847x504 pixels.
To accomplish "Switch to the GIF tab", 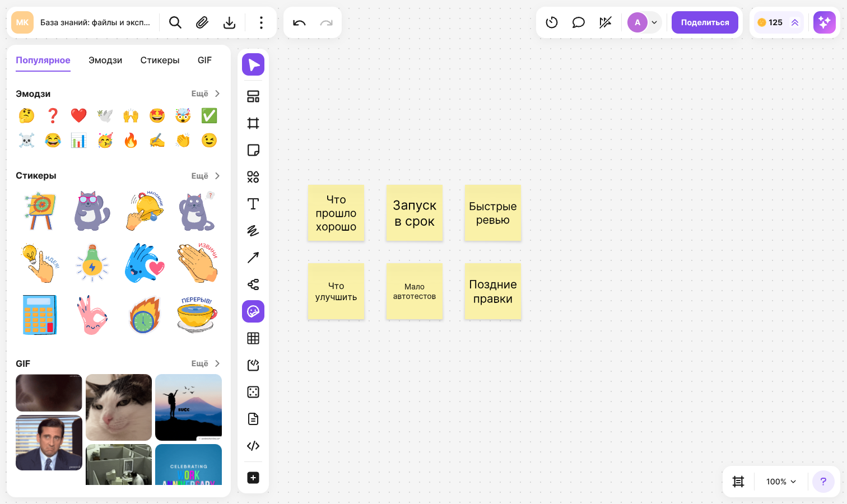I will [204, 60].
